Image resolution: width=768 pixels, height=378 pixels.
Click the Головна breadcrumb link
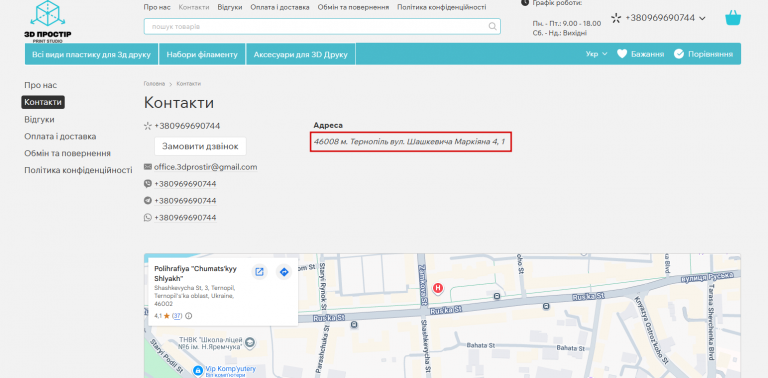click(154, 84)
